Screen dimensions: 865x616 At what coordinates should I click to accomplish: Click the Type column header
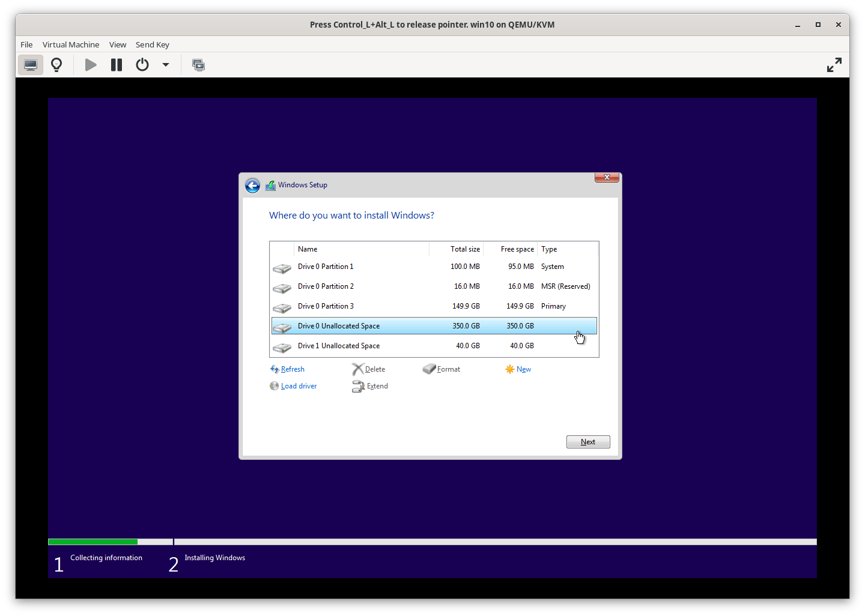(x=568, y=249)
